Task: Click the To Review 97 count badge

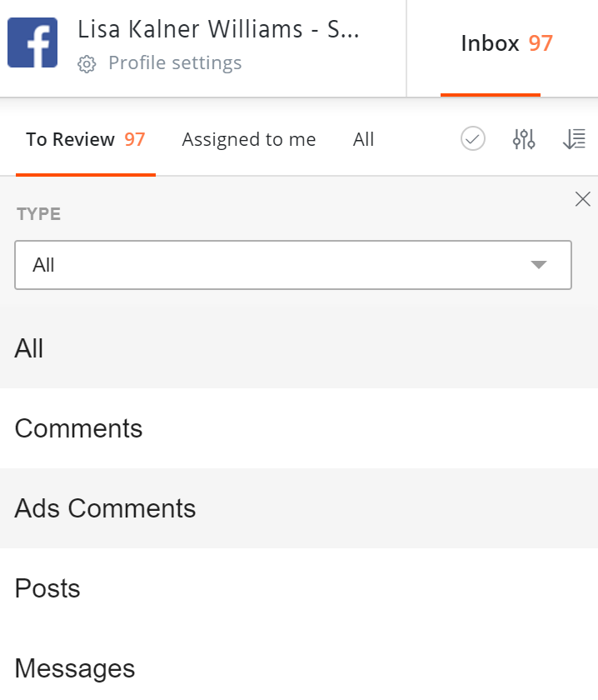Action: click(x=135, y=139)
